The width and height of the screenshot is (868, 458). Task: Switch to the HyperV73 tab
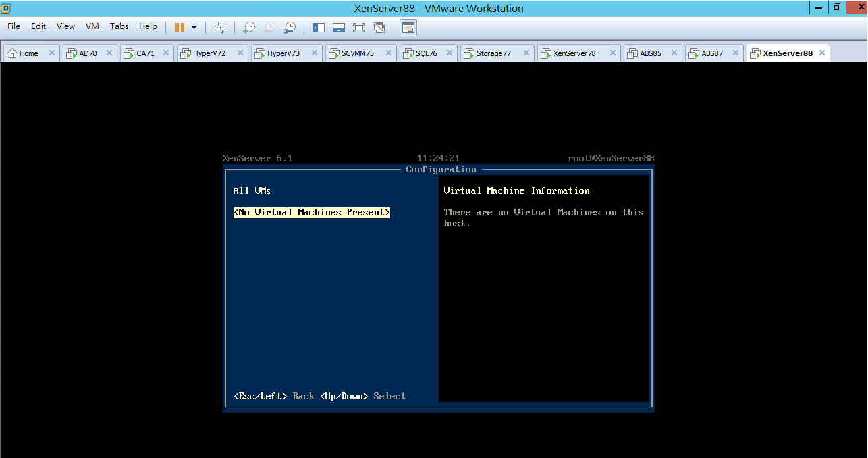[x=287, y=53]
